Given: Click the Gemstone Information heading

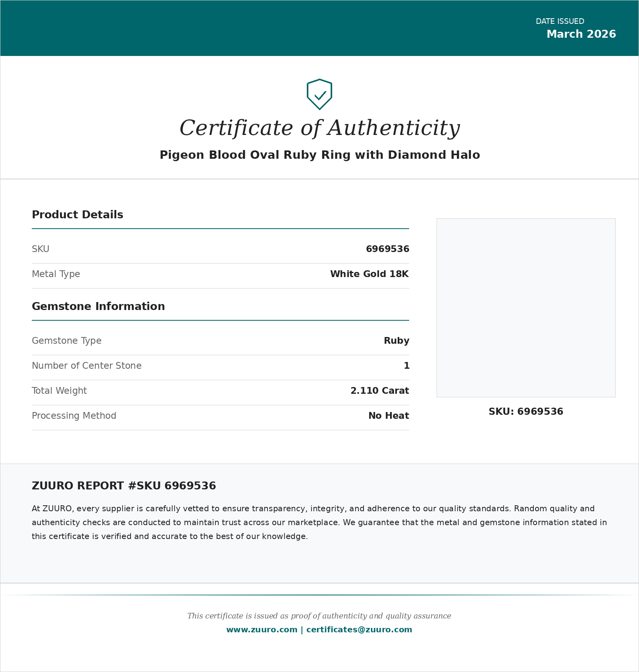Looking at the screenshot, I should point(98,306).
